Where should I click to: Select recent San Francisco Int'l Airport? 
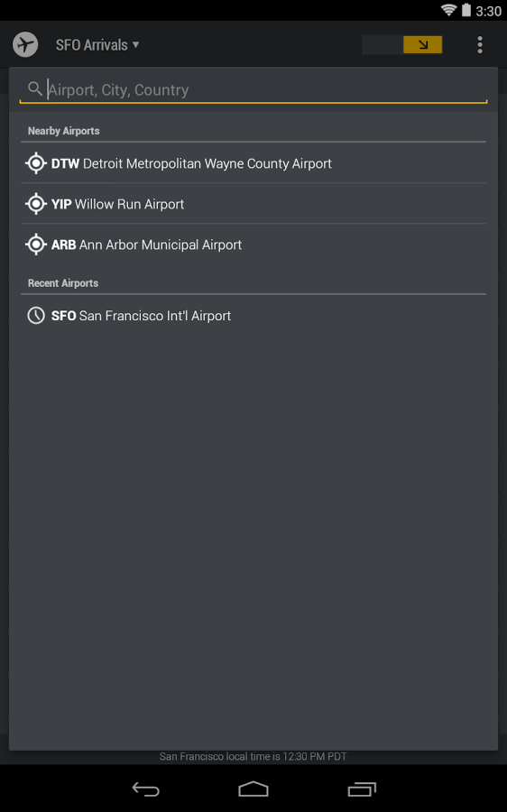tap(253, 316)
